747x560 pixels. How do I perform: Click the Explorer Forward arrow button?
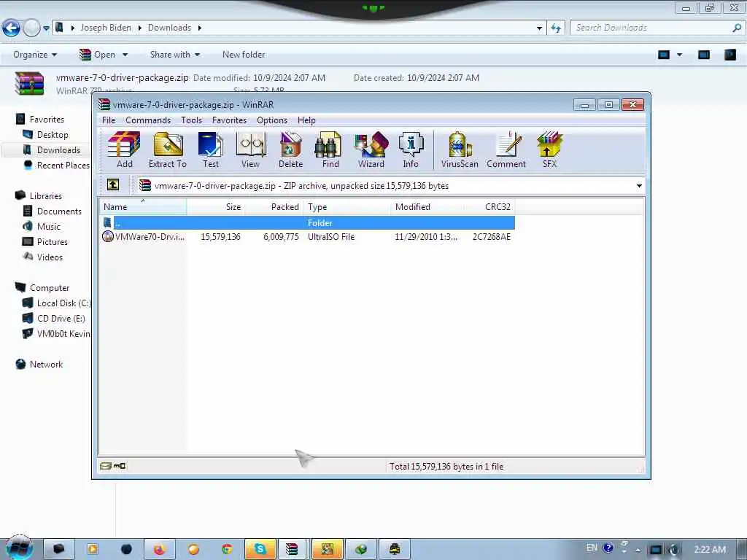[31, 28]
